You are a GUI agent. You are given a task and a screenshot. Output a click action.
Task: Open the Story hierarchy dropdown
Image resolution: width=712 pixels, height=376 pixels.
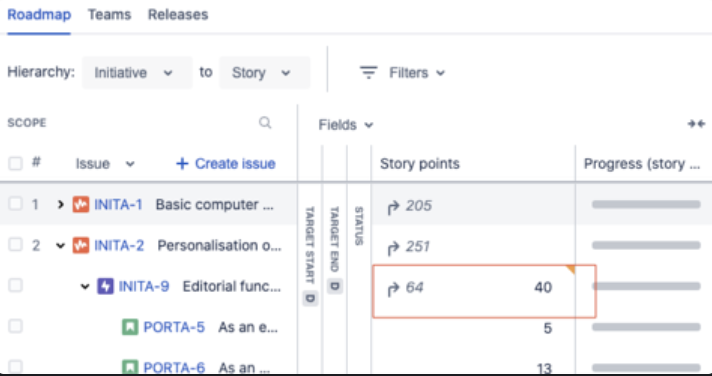pyautogui.click(x=265, y=73)
